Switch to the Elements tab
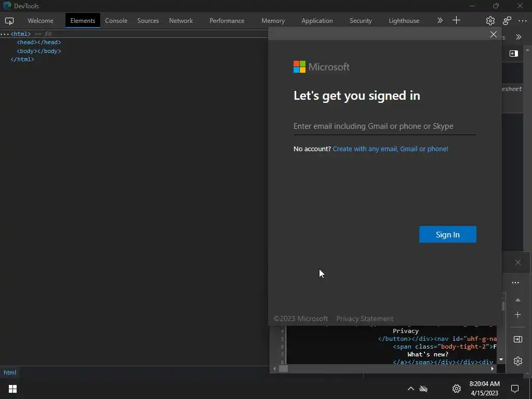This screenshot has height=399, width=532. pos(83,21)
